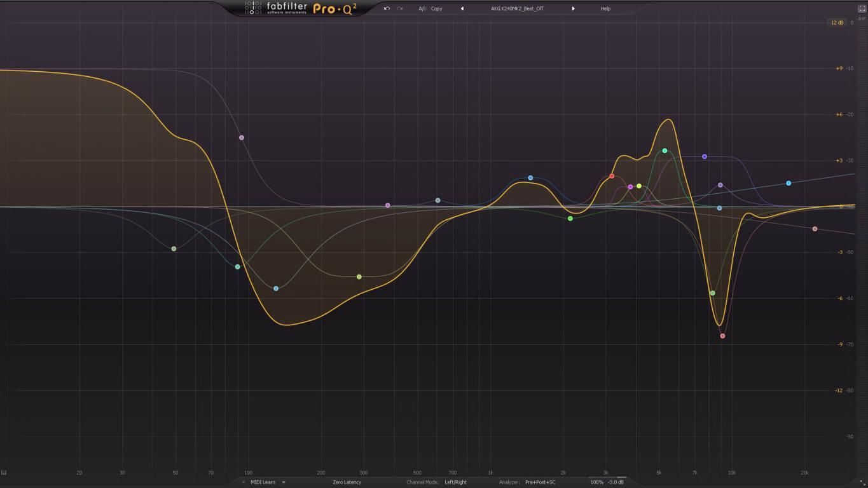The image size is (868, 488).
Task: Select the blue band node near 1.5 kHz
Action: pyautogui.click(x=530, y=178)
